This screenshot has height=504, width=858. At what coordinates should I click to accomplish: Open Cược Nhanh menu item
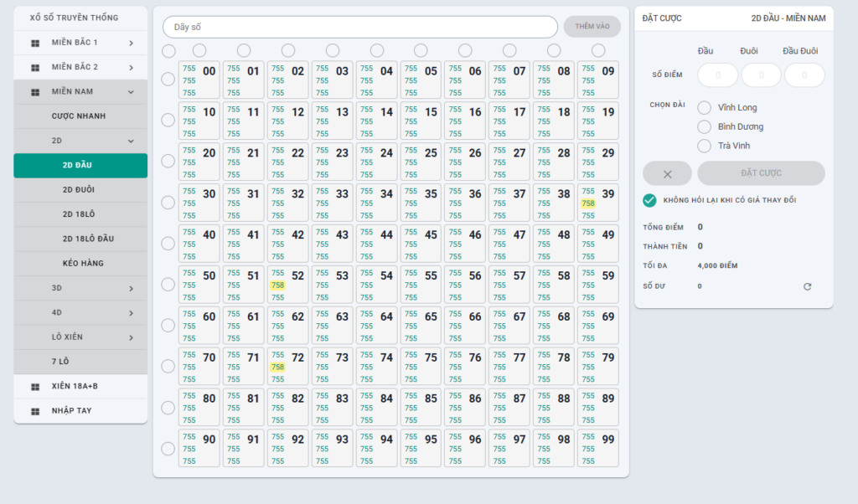80,116
